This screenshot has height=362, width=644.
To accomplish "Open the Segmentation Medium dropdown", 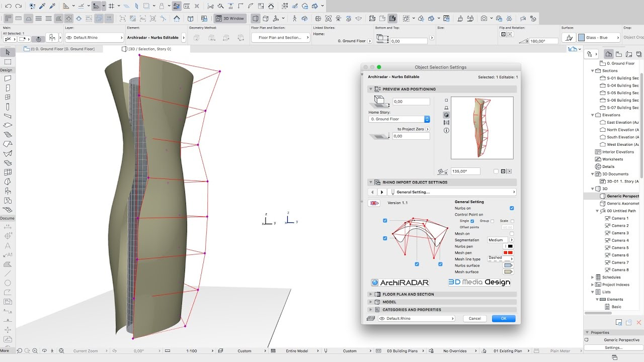I will (x=500, y=240).
